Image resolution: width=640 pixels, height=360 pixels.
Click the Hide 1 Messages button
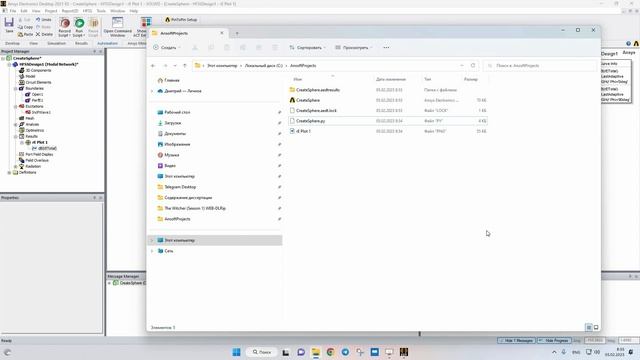(x=516, y=340)
